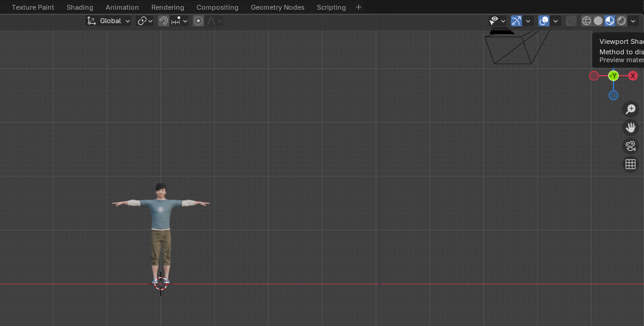Open the pivot point dropdown
644x326 pixels.
tap(145, 21)
